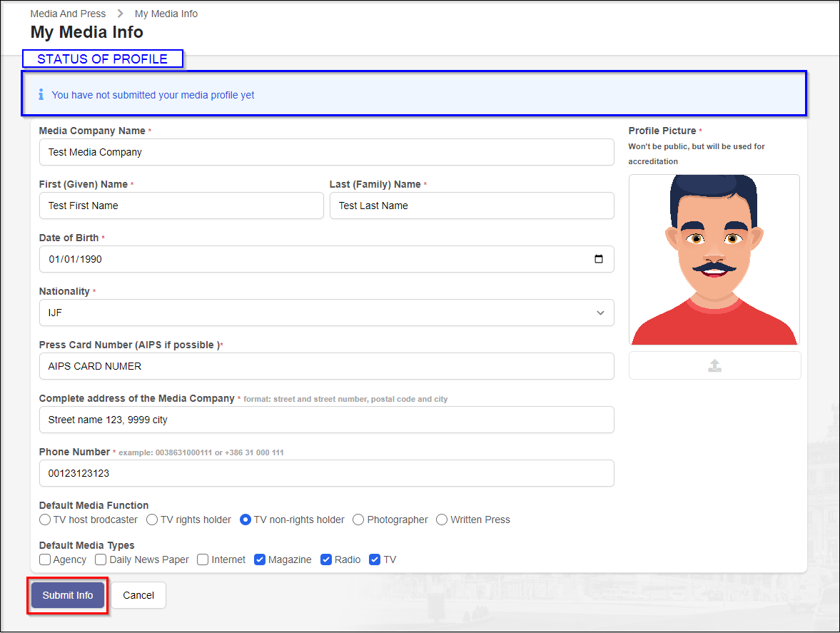Viewport: 840px width, 633px height.
Task: Select Written Press radio button
Action: (x=442, y=520)
